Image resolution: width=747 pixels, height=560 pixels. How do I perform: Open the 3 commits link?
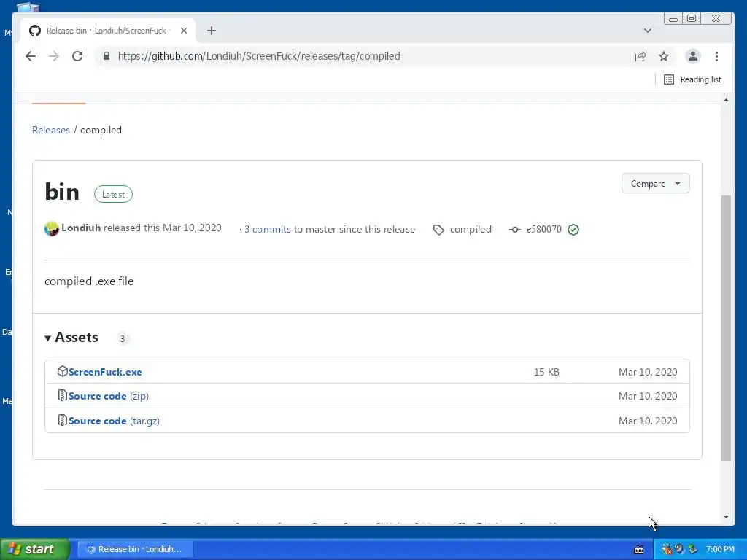tap(267, 229)
